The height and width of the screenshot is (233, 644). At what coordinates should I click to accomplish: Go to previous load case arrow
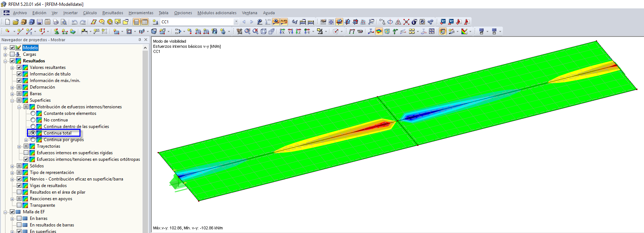244,22
